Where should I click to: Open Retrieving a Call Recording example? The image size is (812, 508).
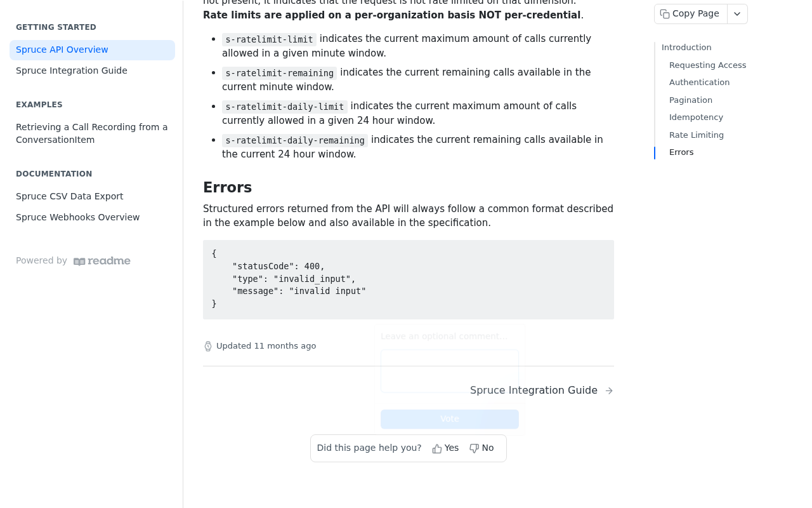coord(92,134)
